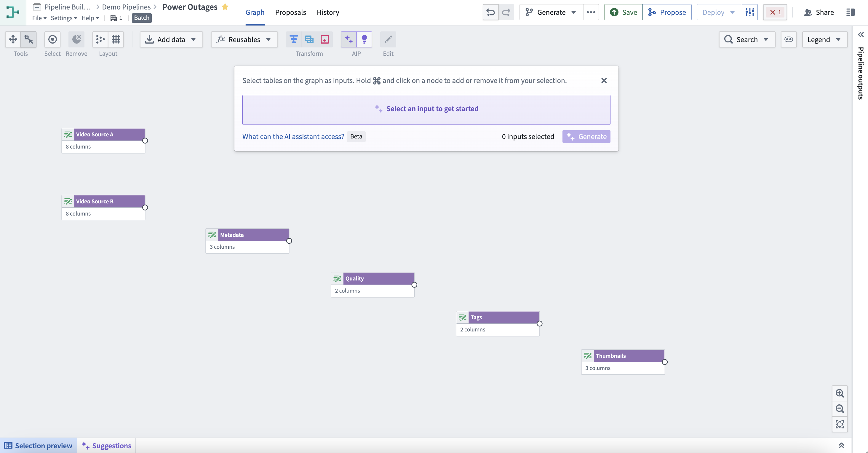Screen dimensions: 868x453
Task: Open the build settings sliders icon
Action: 750,12
